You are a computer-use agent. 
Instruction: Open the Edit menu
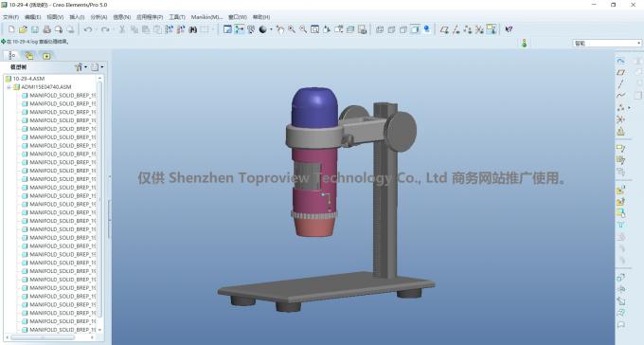click(32, 17)
